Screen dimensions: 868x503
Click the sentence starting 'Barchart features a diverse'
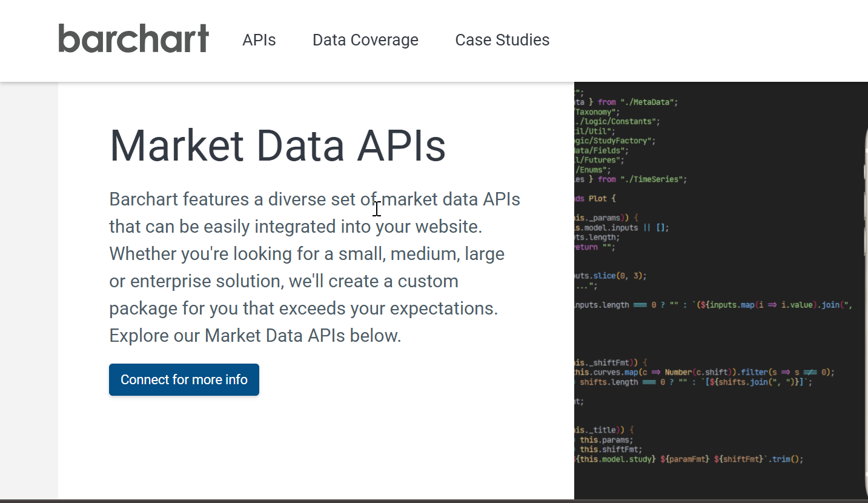tap(314, 213)
